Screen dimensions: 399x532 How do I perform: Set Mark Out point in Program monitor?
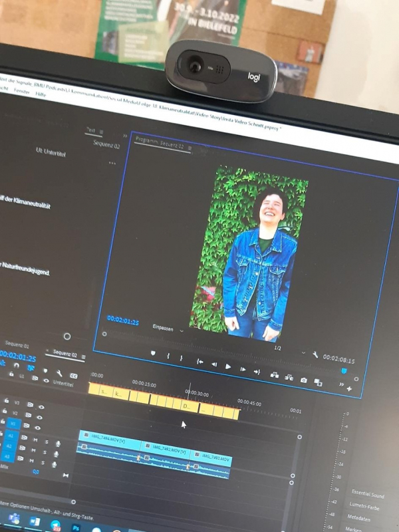coord(182,358)
